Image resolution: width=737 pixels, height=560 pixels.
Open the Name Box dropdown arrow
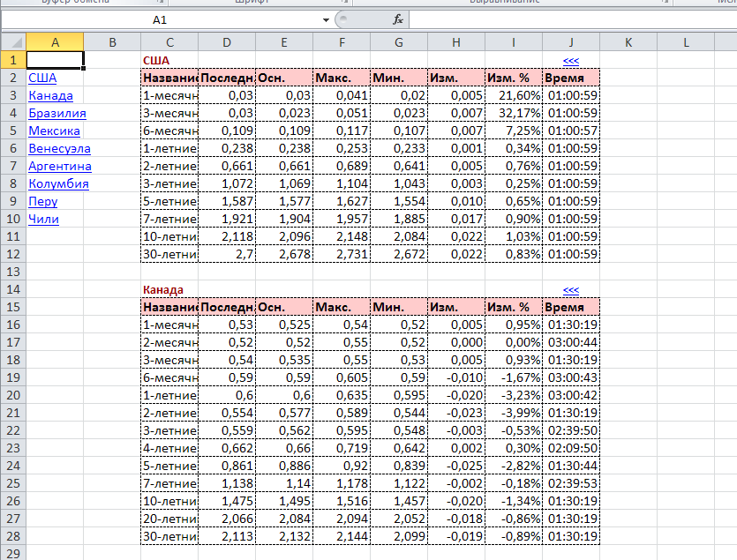coord(326,19)
